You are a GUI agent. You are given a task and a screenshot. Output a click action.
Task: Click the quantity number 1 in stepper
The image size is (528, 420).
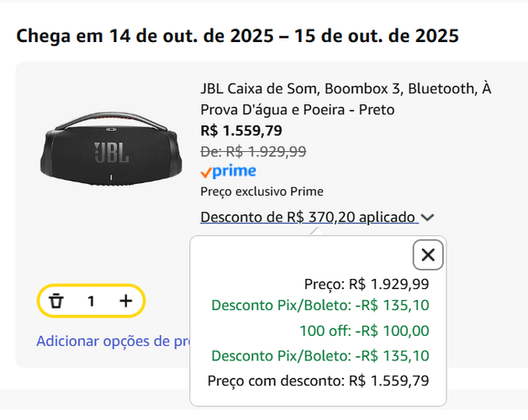tap(91, 301)
